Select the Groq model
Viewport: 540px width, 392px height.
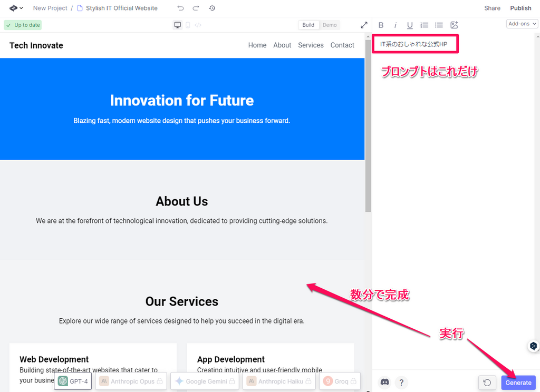pyautogui.click(x=340, y=381)
